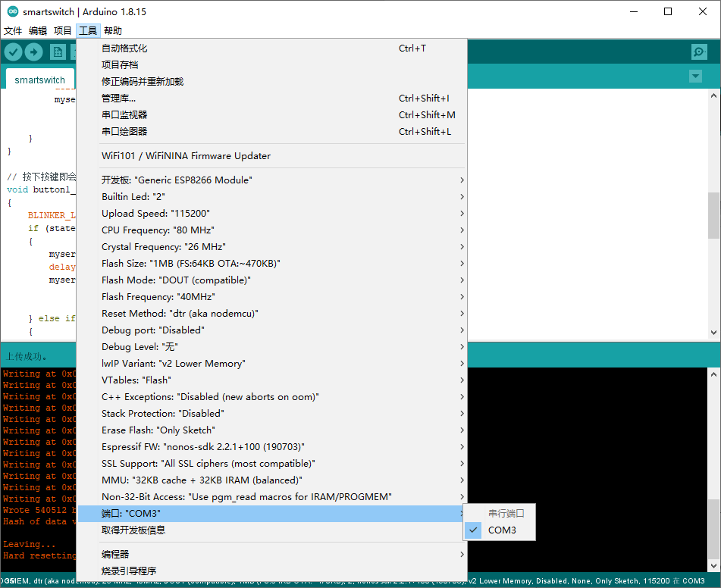The width and height of the screenshot is (721, 588).
Task: Expand the SSL Support submenu
Action: tap(271, 464)
